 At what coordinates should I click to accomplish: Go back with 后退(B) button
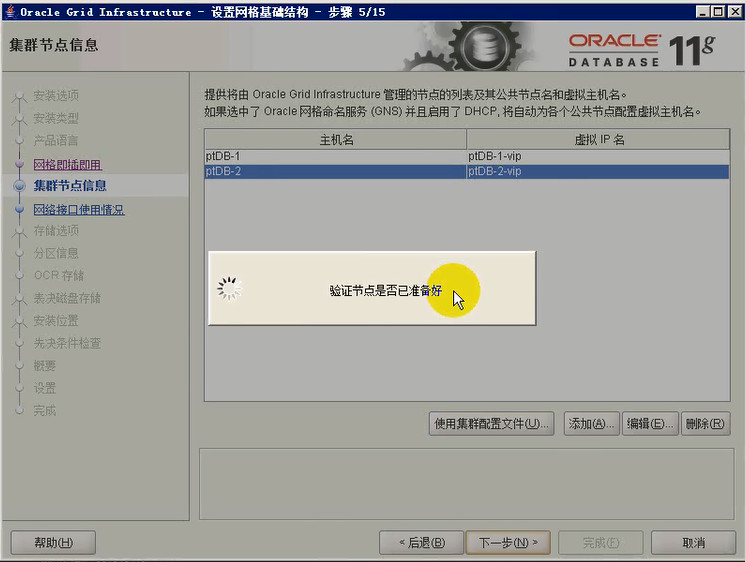[421, 543]
